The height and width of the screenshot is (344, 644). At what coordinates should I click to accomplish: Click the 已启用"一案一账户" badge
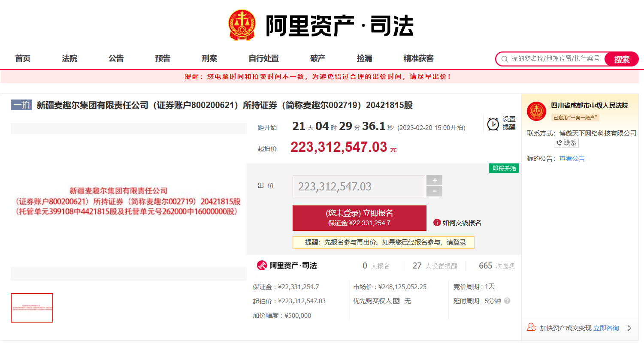coord(575,118)
